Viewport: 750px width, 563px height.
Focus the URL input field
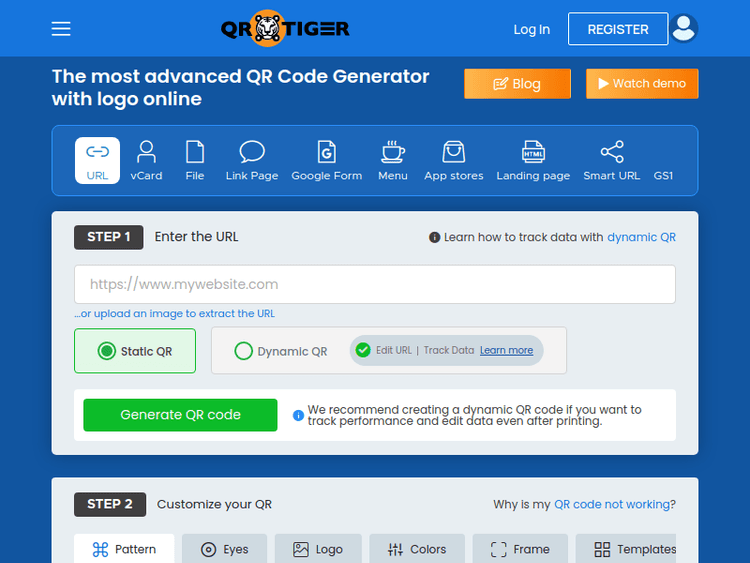(x=375, y=284)
